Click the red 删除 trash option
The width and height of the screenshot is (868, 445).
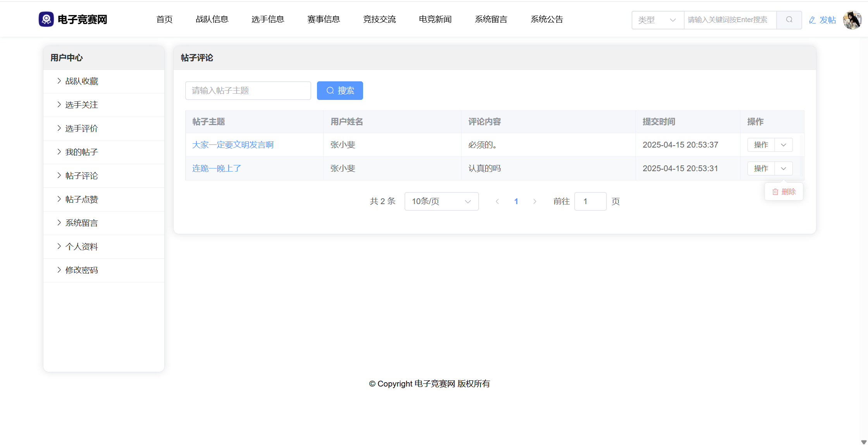pos(784,192)
